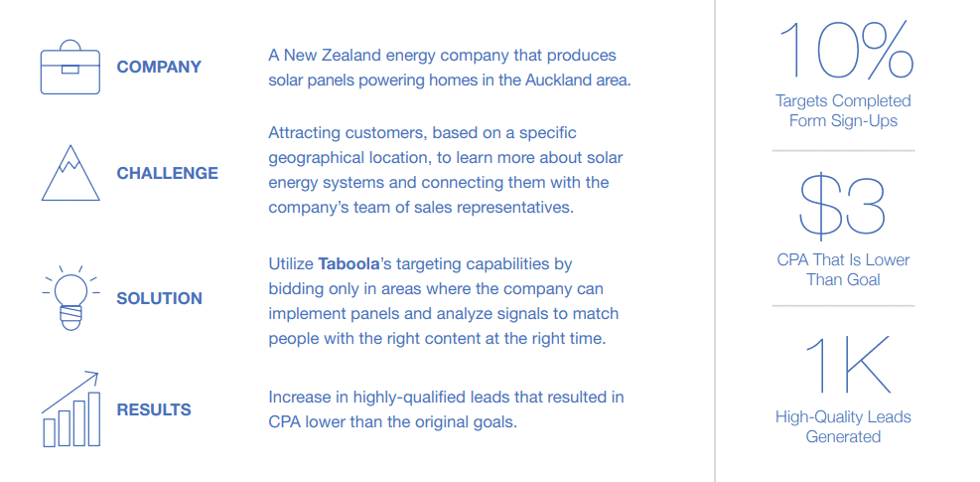Select the CHALLENGE heading label
The image size is (980, 482).
pos(168,173)
